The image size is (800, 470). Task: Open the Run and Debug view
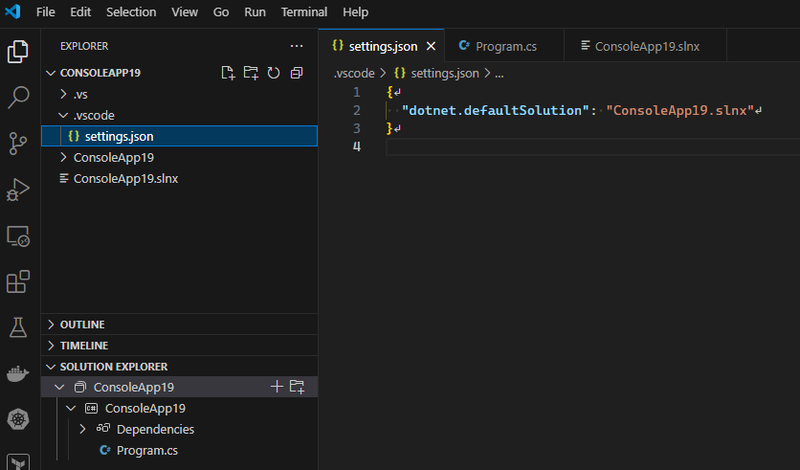click(18, 189)
